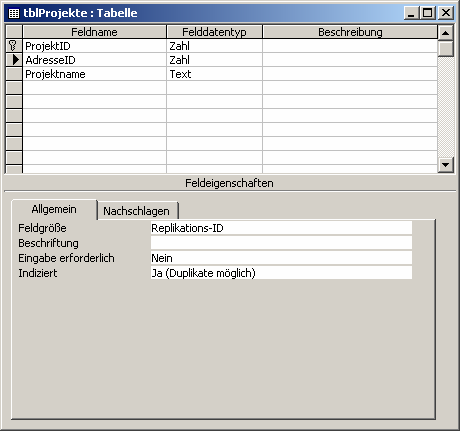This screenshot has height=431, width=460.
Task: Click the scrollbar up arrow
Action: [x=446, y=33]
